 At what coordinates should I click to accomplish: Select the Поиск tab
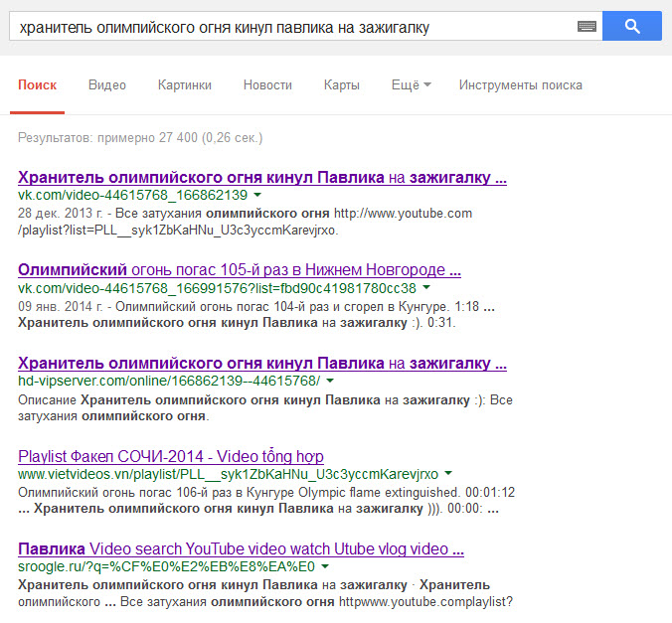[38, 85]
